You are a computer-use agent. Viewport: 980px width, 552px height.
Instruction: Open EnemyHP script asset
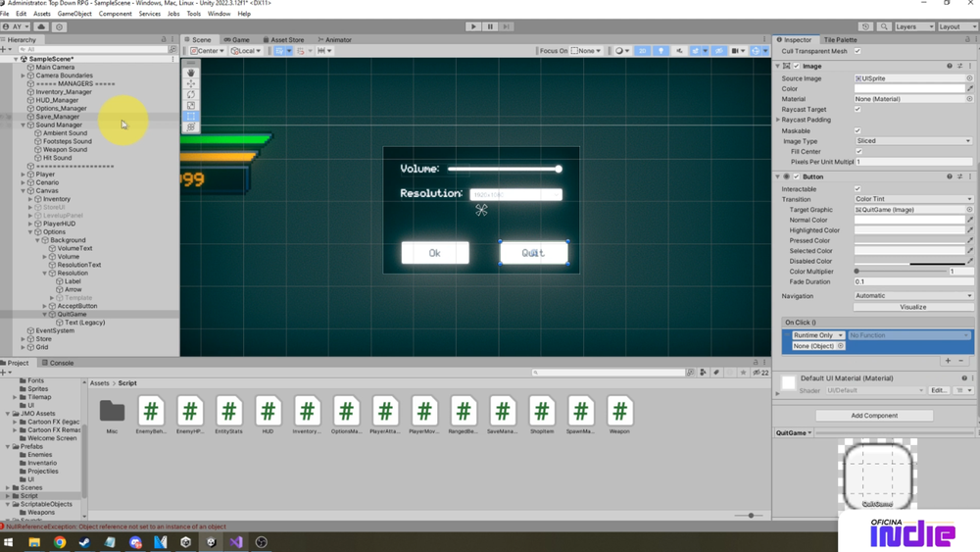(x=189, y=415)
